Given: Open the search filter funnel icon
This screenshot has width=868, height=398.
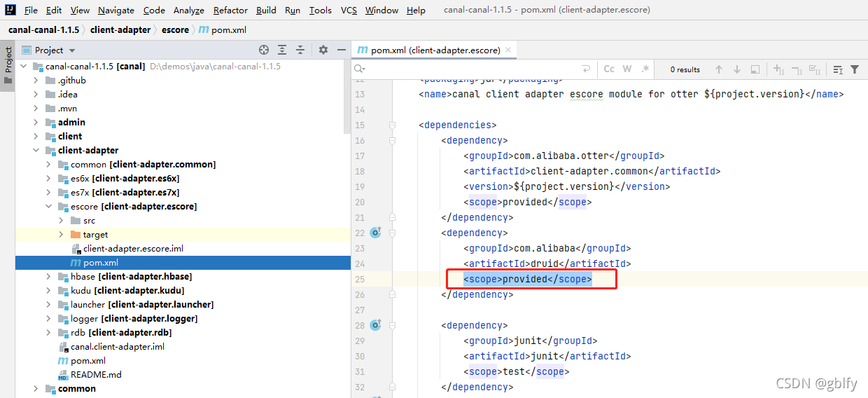Looking at the screenshot, I should 855,69.
